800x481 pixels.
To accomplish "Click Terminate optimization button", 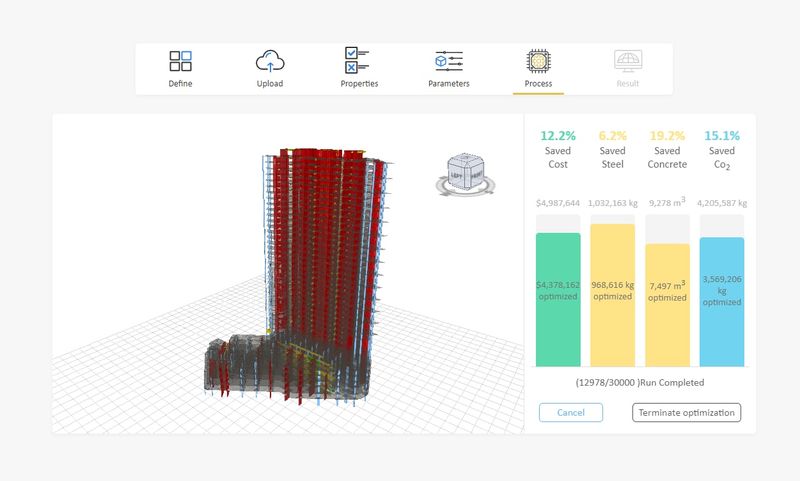I will point(686,413).
